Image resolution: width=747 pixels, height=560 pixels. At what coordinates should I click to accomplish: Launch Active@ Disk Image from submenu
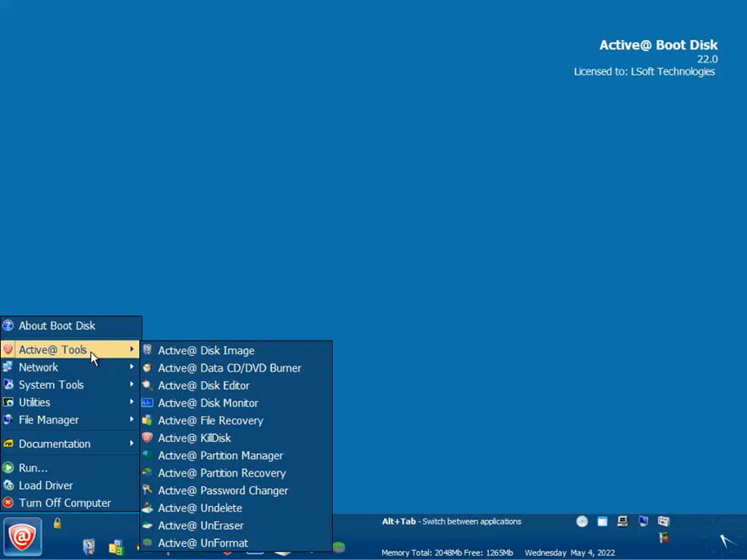click(x=236, y=351)
